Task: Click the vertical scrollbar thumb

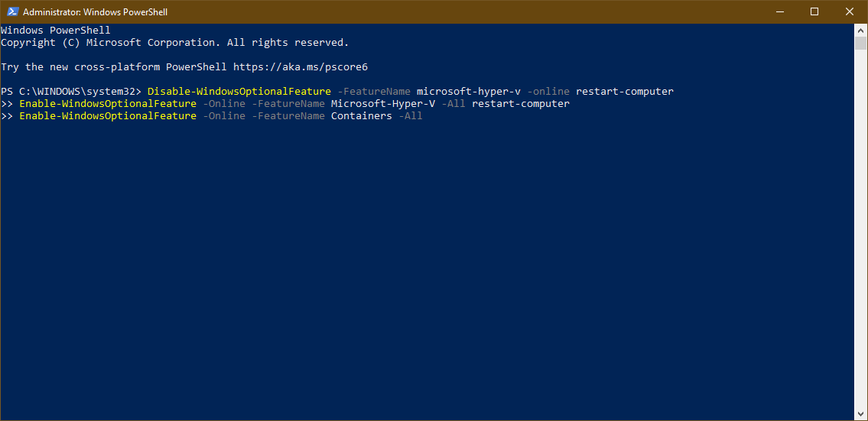Action: pyautogui.click(x=861, y=43)
